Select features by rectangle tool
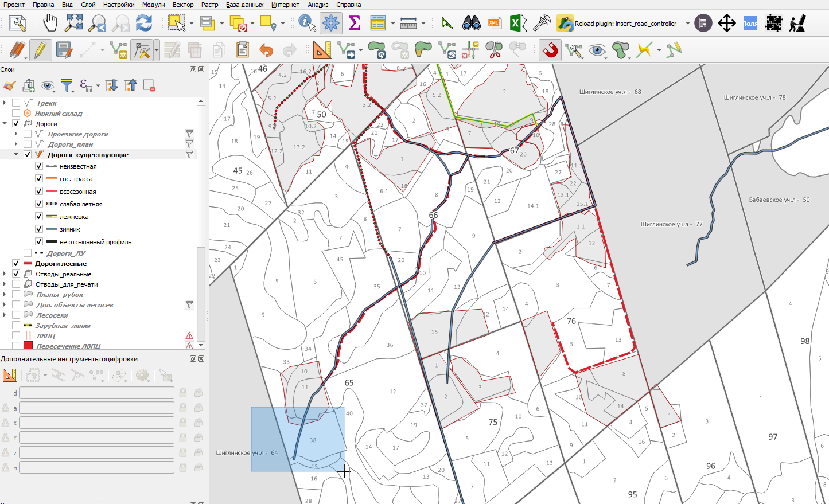 coord(176,23)
